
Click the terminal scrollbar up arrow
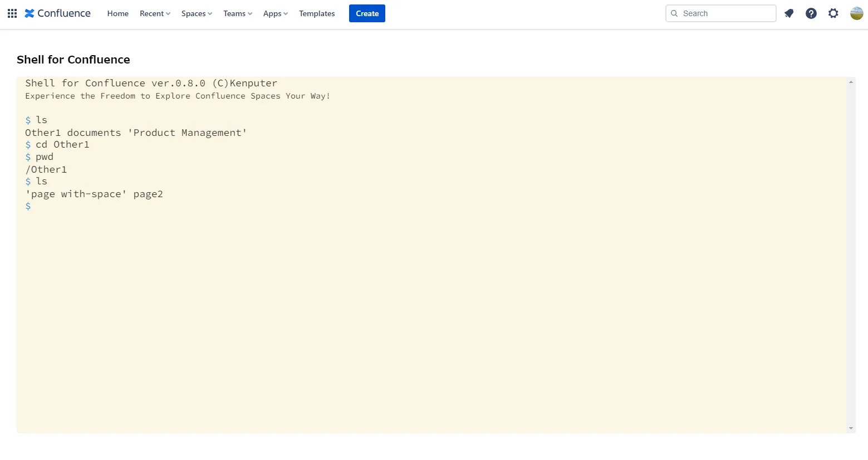(x=851, y=82)
